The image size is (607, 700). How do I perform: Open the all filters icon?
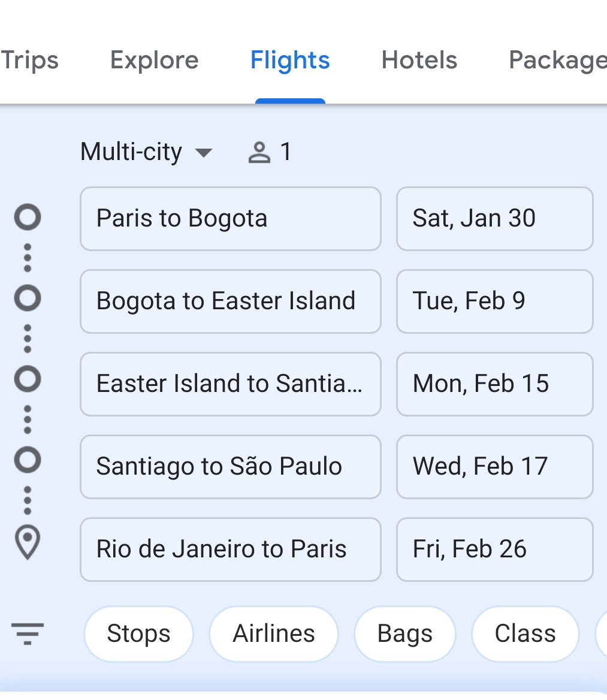click(x=27, y=633)
